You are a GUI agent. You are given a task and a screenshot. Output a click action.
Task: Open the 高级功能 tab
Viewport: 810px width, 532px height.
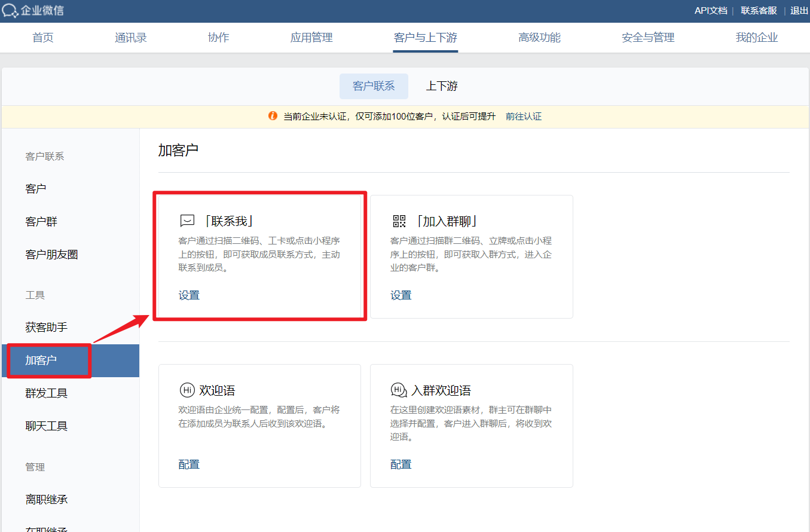540,38
